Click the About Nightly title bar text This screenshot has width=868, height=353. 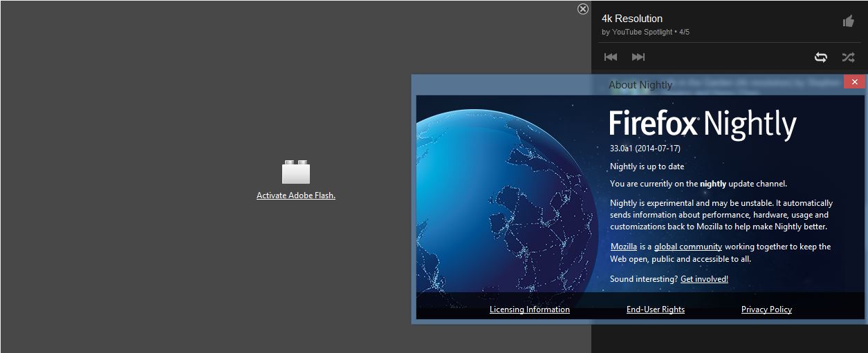[640, 85]
